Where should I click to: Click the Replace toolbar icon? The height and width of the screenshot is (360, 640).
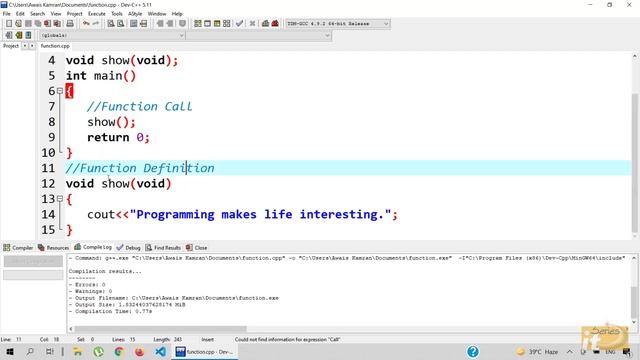click(x=120, y=24)
